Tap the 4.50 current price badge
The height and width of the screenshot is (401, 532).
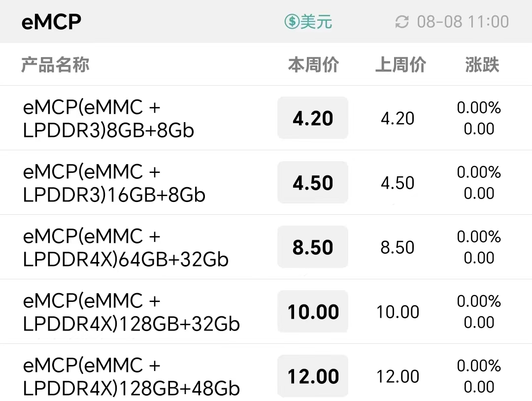pos(313,183)
